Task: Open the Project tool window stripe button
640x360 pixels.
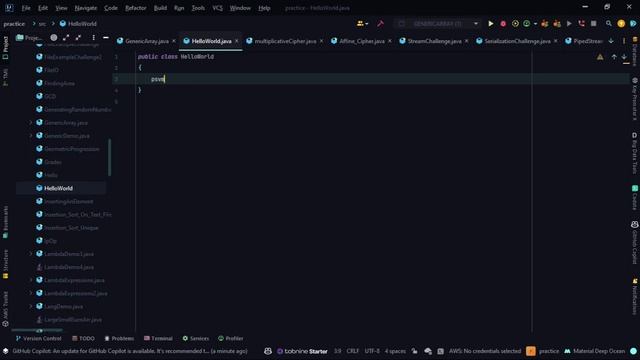Action: coord(5,47)
